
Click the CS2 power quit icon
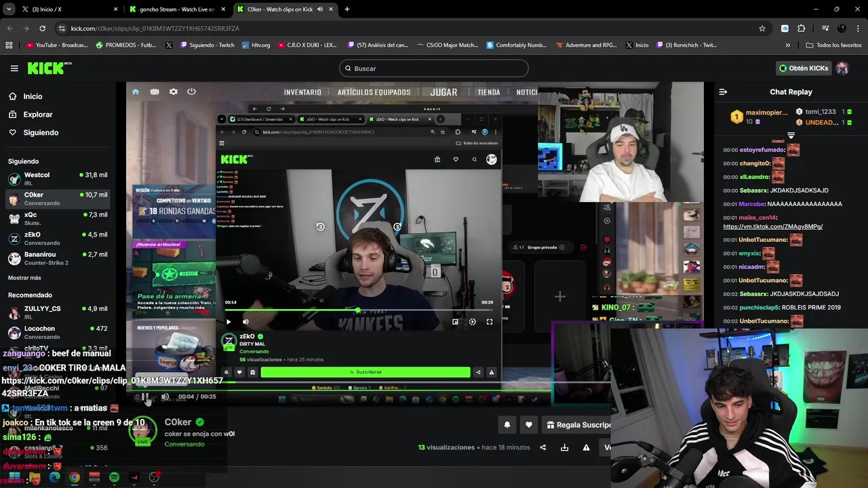[191, 92]
